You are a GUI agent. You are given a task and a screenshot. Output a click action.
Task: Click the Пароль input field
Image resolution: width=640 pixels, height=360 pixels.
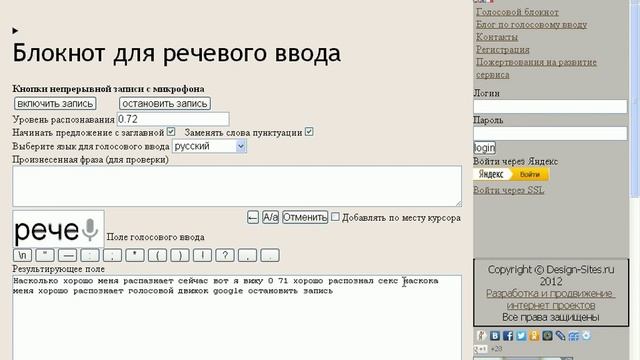click(x=550, y=133)
